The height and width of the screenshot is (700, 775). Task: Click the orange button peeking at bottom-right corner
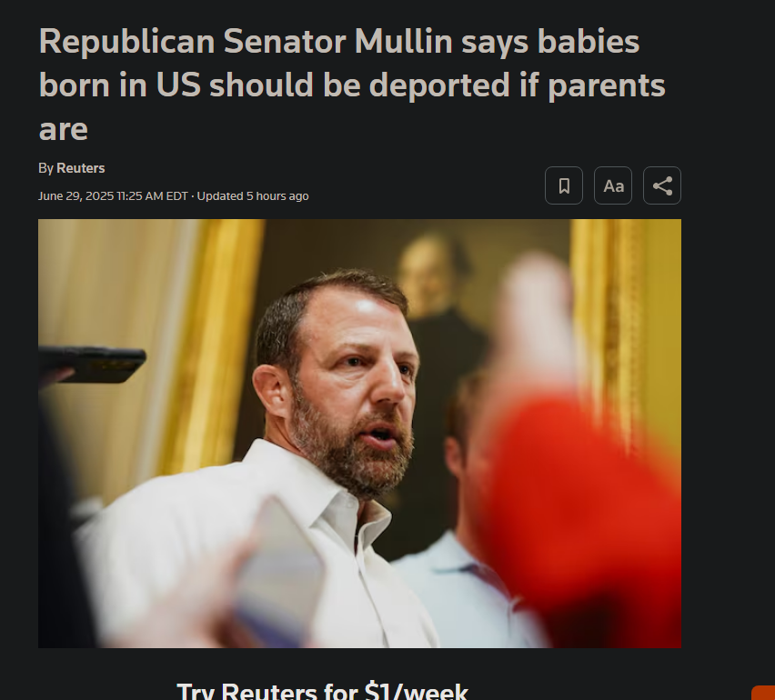point(764,693)
